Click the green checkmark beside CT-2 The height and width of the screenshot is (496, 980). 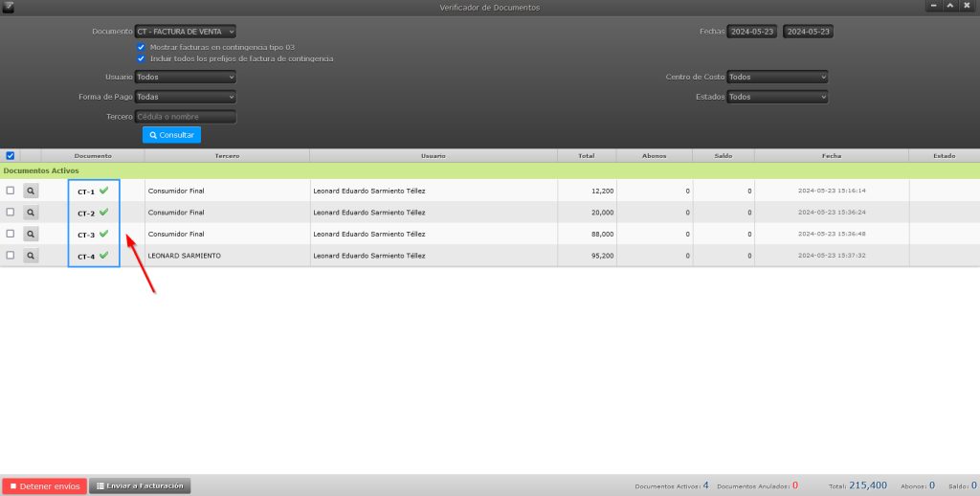103,213
